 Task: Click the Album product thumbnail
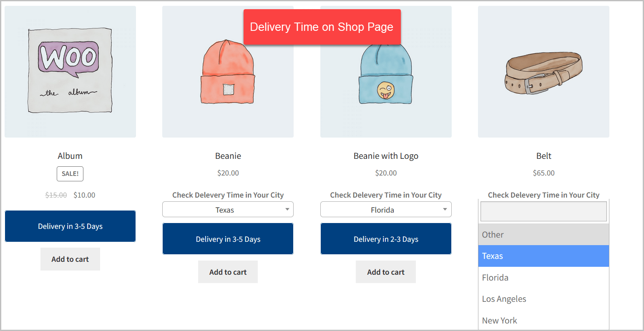(70, 71)
